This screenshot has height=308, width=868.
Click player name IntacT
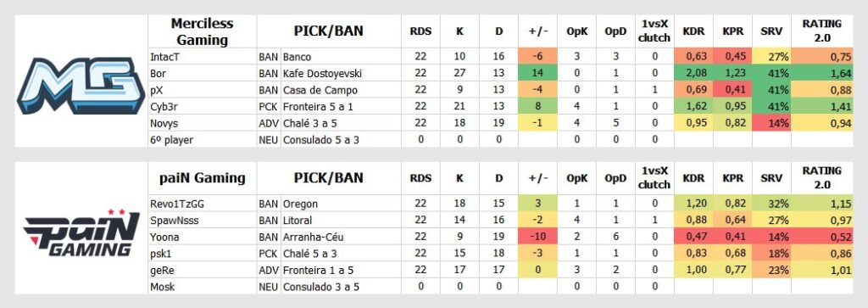164,57
